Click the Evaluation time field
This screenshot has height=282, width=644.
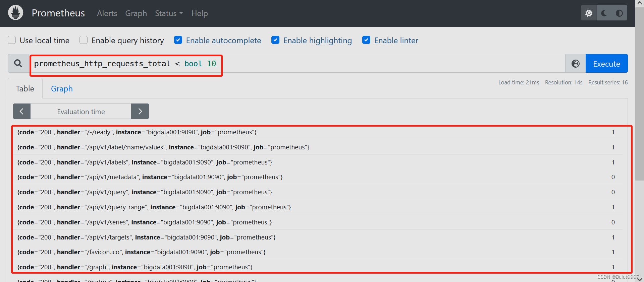(81, 112)
